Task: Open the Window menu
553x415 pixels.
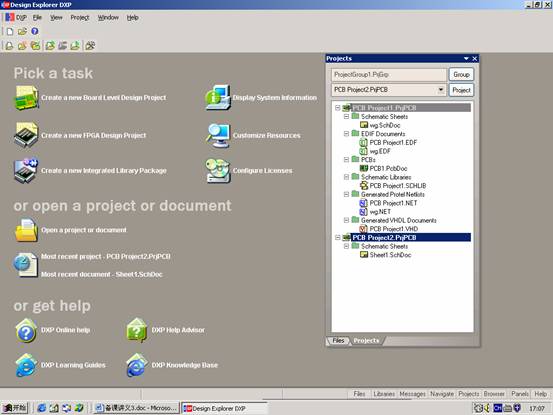Action: [108, 17]
